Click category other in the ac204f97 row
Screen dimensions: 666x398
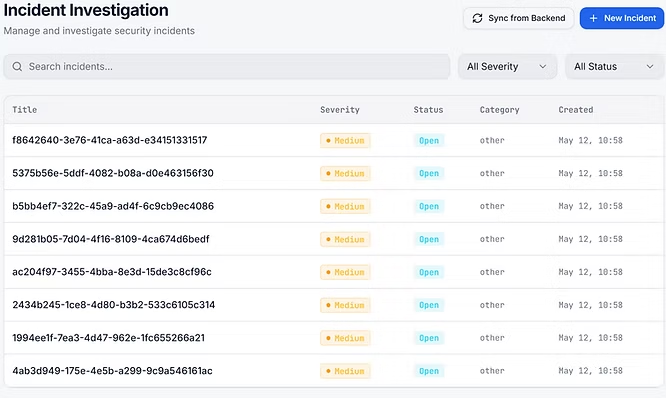492,272
